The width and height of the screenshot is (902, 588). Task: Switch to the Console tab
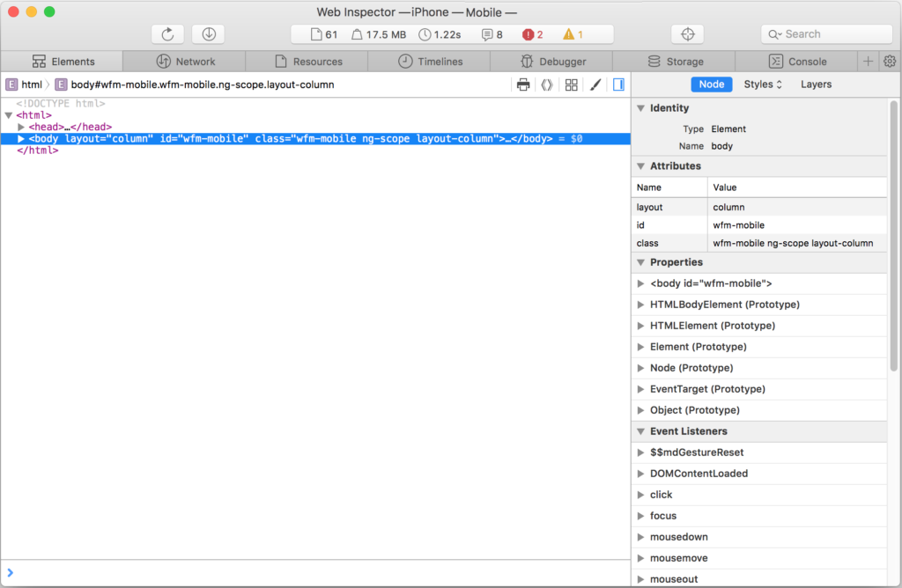click(797, 62)
